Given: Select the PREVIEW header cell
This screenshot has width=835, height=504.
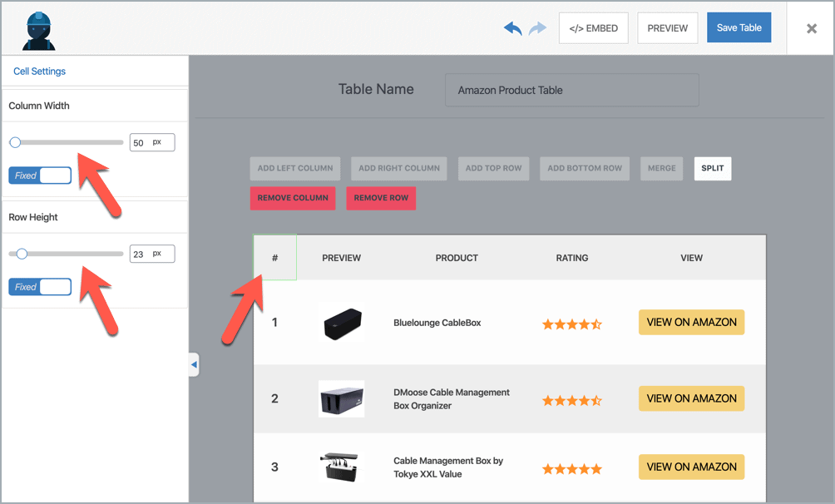Looking at the screenshot, I should pos(341,258).
